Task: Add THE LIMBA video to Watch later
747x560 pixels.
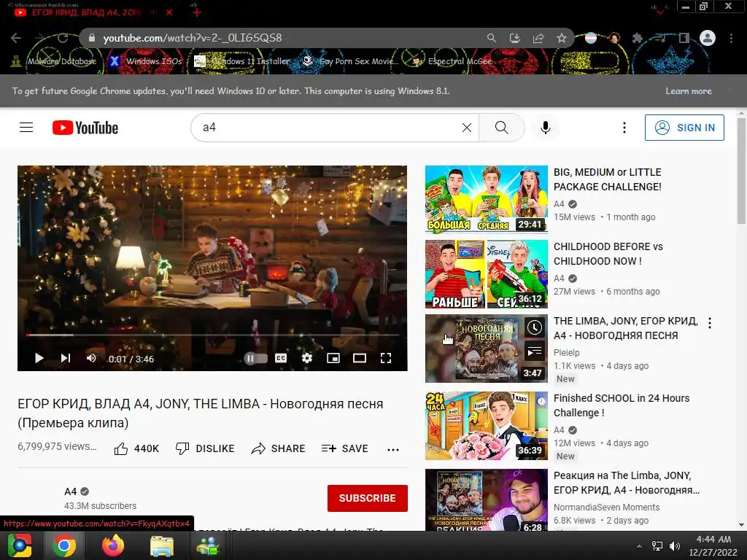Action: (x=535, y=327)
